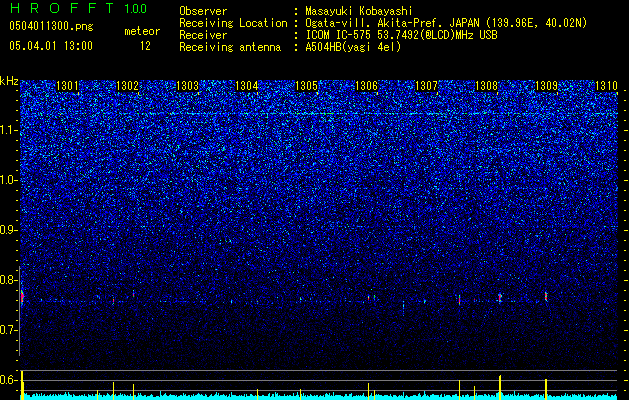Click the 1306 time marker
This screenshot has height=400, width=629.
click(x=367, y=86)
